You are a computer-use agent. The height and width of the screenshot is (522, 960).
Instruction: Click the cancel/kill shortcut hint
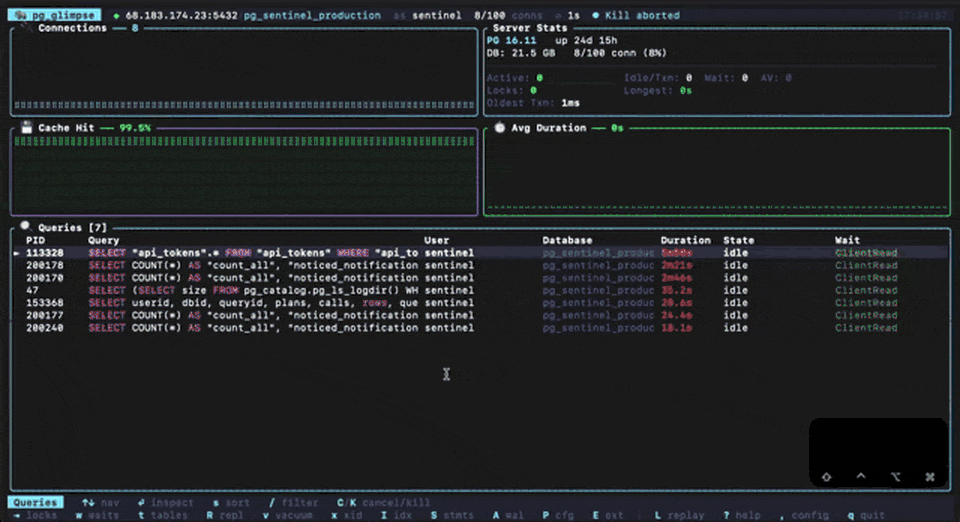(383, 502)
